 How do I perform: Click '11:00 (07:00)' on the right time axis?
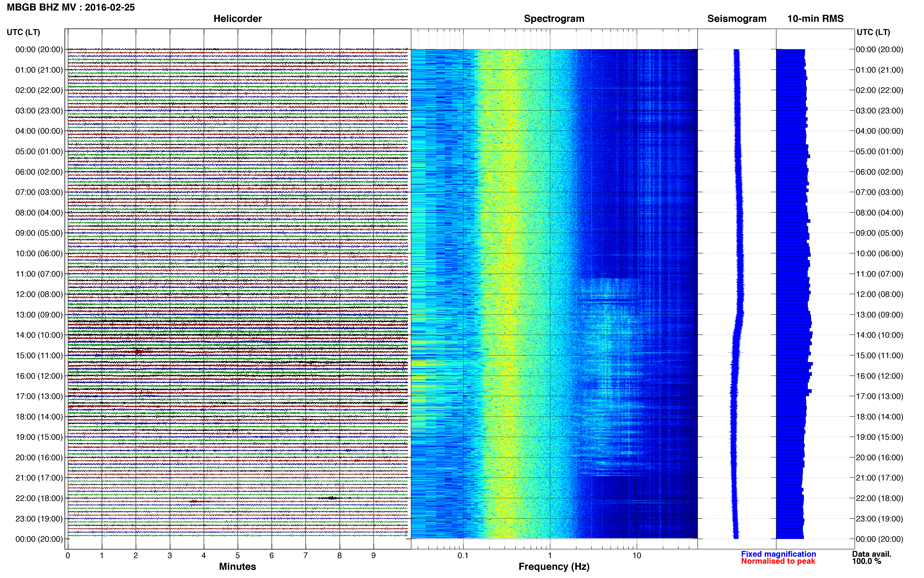(x=880, y=274)
